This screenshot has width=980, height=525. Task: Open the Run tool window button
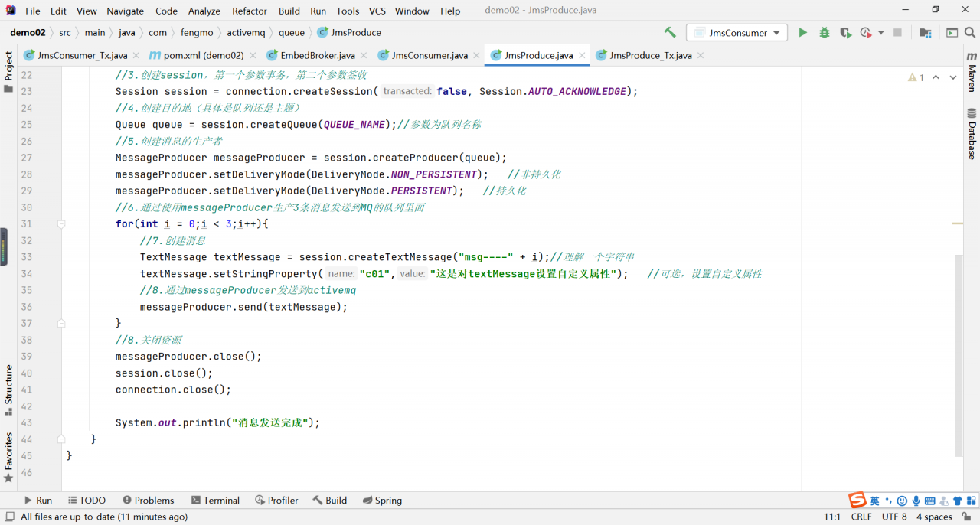tap(38, 501)
